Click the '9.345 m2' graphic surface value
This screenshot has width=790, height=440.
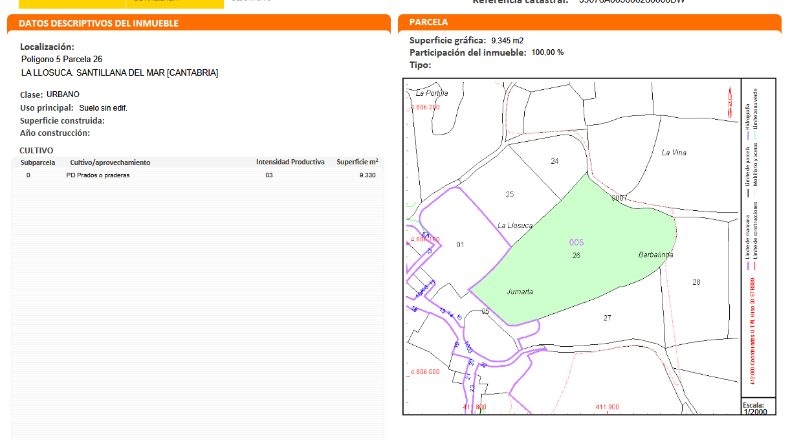point(507,40)
